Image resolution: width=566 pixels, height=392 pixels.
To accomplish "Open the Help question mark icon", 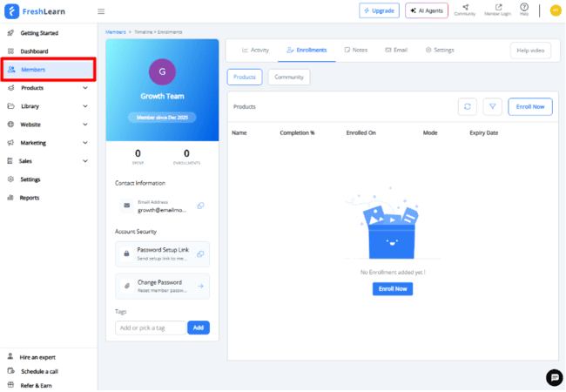I will [x=524, y=9].
